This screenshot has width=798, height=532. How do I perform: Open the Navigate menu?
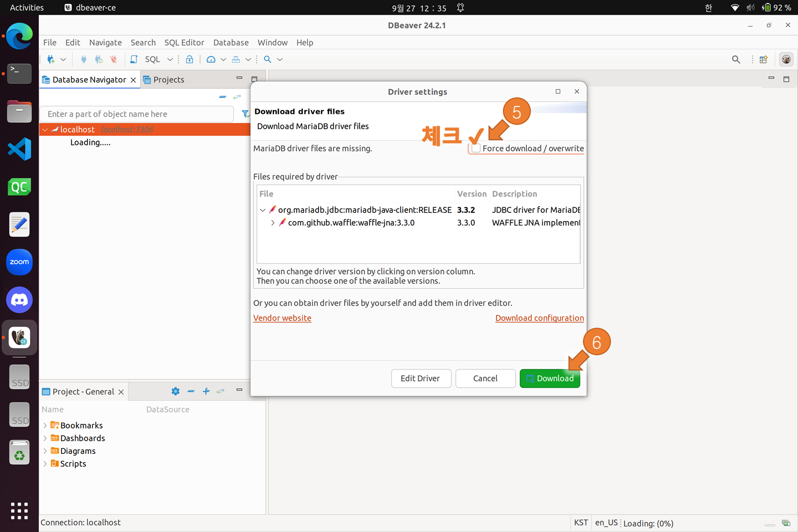pos(105,42)
